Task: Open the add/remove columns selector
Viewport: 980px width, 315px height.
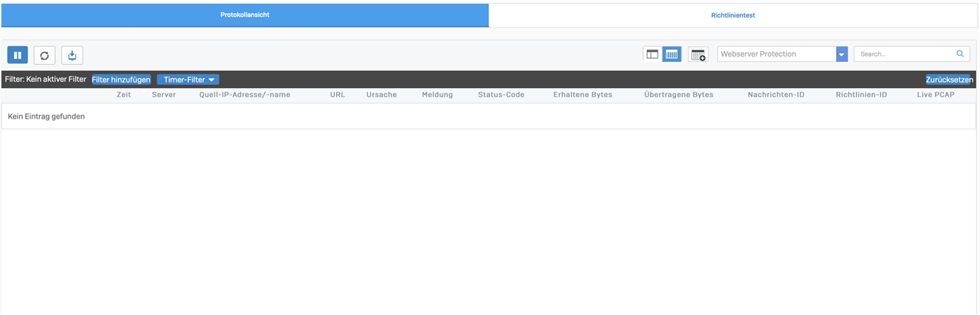Action: [x=698, y=54]
